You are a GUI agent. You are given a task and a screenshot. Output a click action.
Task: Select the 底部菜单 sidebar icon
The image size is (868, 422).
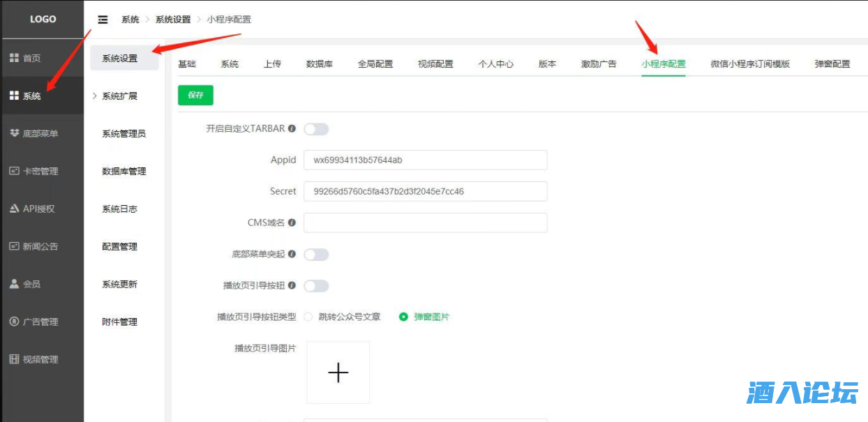click(14, 133)
